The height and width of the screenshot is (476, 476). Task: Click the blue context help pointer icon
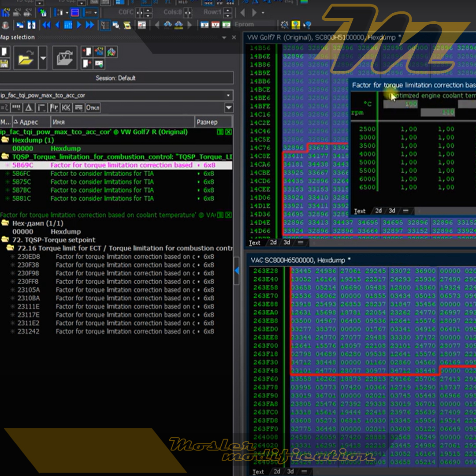(x=307, y=25)
